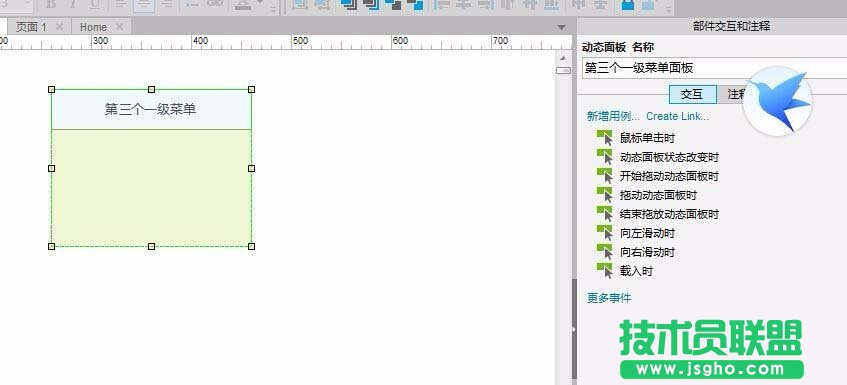Open the font color dropdown arrow
Image resolution: width=847 pixels, height=385 pixels.
(x=260, y=4)
